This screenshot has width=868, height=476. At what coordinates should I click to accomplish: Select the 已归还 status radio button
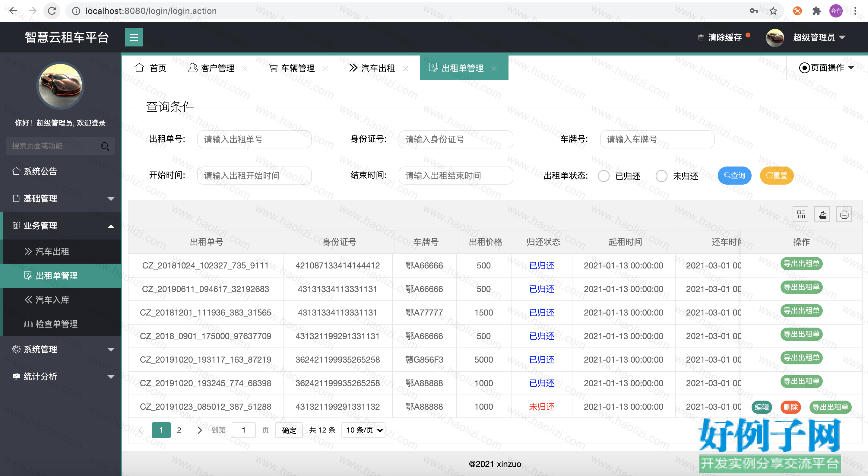coord(603,176)
